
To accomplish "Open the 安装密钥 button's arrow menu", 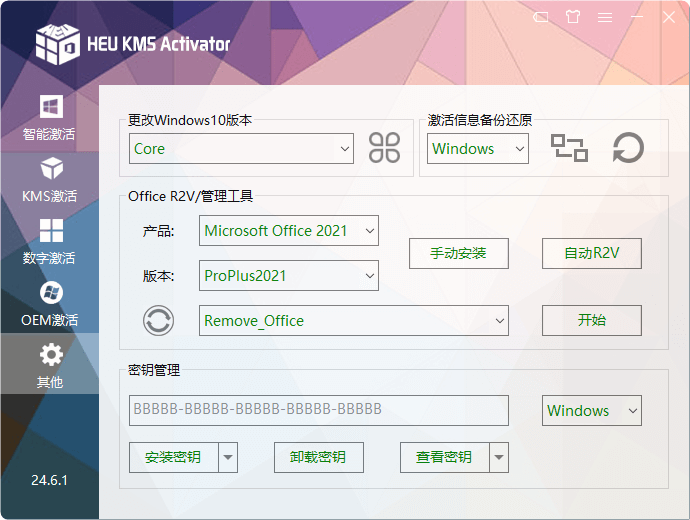I will coord(228,458).
